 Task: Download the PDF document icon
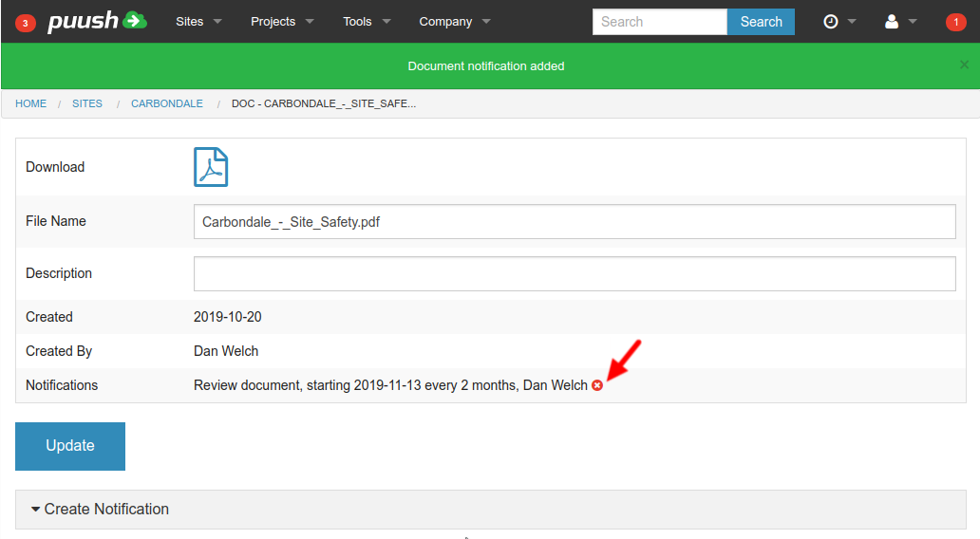[x=211, y=167]
